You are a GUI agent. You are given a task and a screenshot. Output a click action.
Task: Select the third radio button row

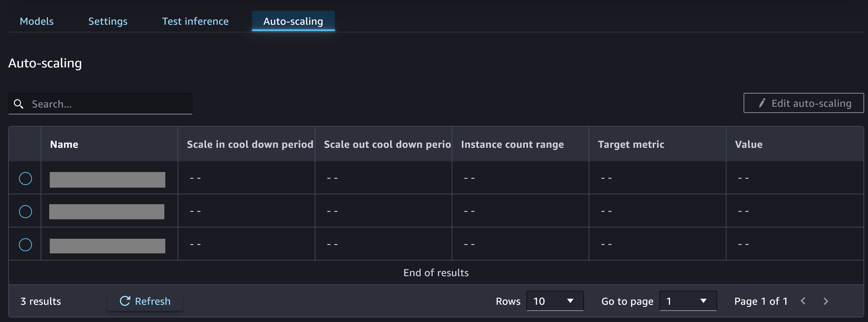pos(25,244)
